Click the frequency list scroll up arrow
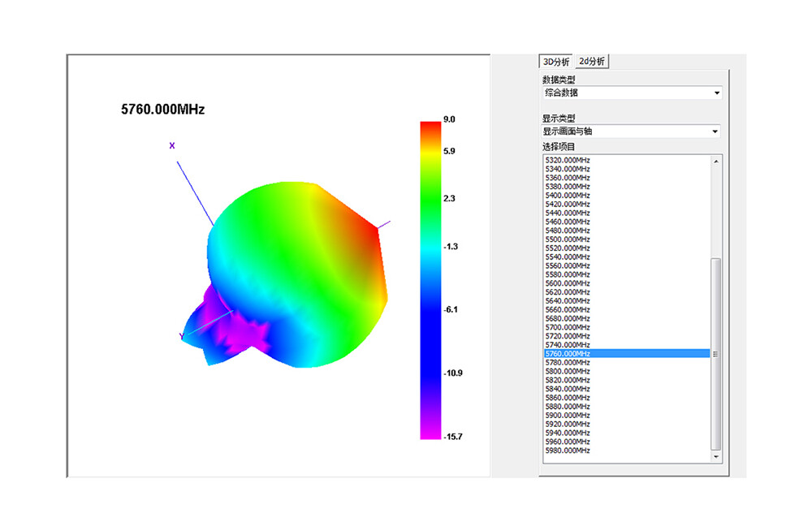 click(x=715, y=161)
